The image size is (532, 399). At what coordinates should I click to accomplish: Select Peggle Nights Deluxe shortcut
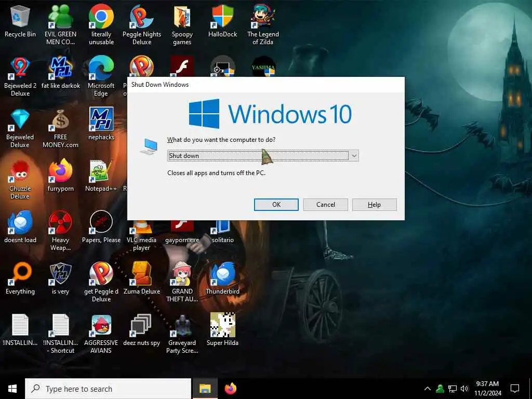pos(142,24)
